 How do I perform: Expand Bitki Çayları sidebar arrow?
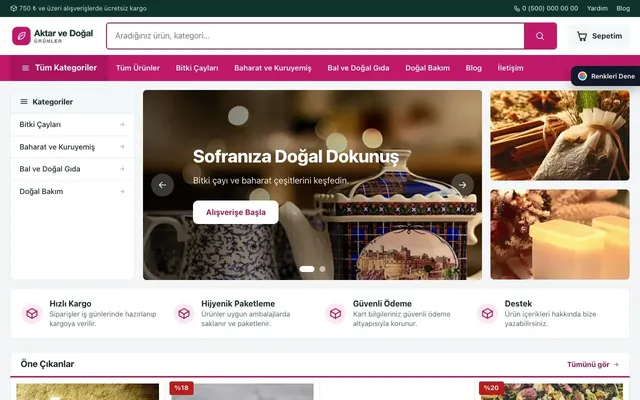[x=122, y=124]
